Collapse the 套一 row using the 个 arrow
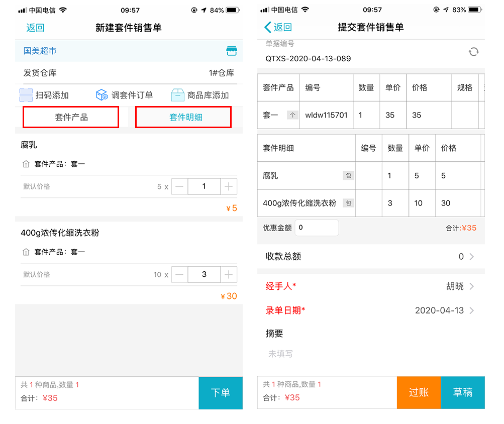504x424 pixels. pos(291,115)
